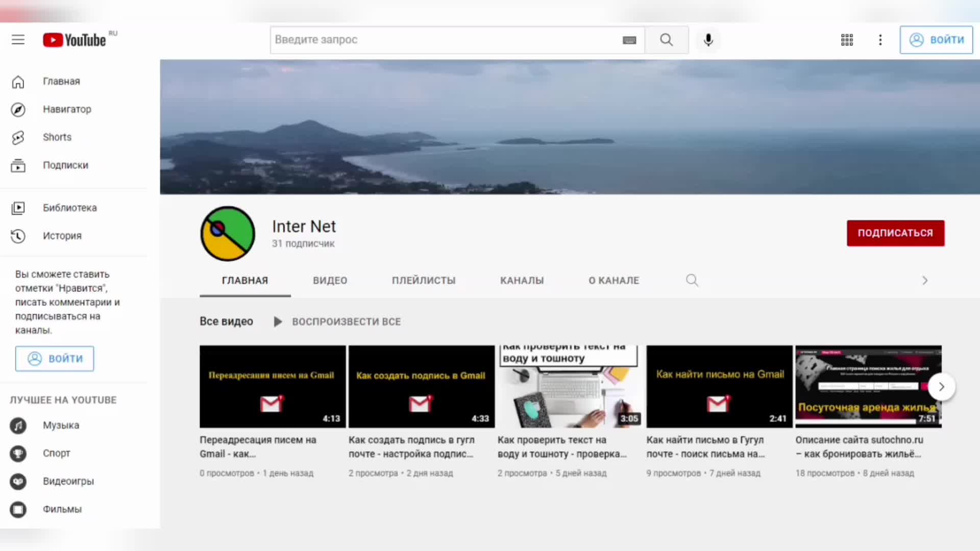
Task: Click ВОЙТИ button in sidebar
Action: tap(55, 358)
